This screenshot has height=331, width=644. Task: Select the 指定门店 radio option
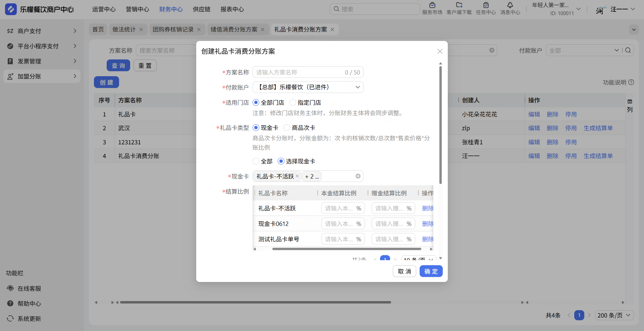[293, 102]
